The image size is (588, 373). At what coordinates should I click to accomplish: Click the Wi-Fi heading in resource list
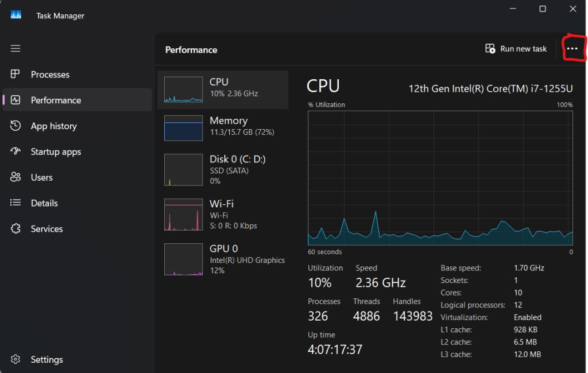coord(222,204)
